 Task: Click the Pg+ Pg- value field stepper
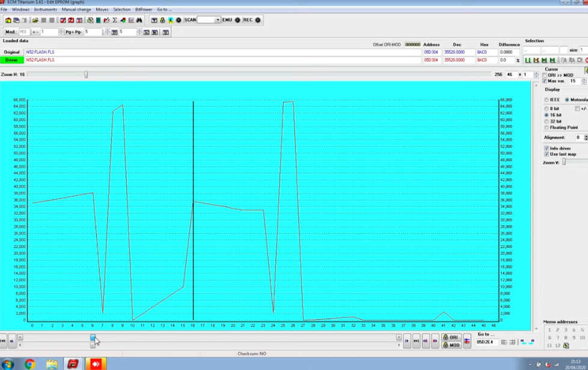(x=107, y=32)
